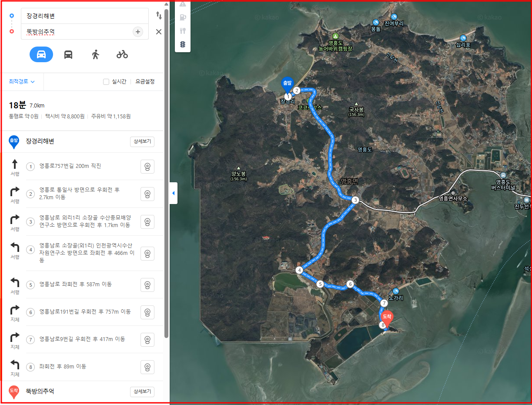
Task: Show gas stations on map
Action: click(x=183, y=17)
